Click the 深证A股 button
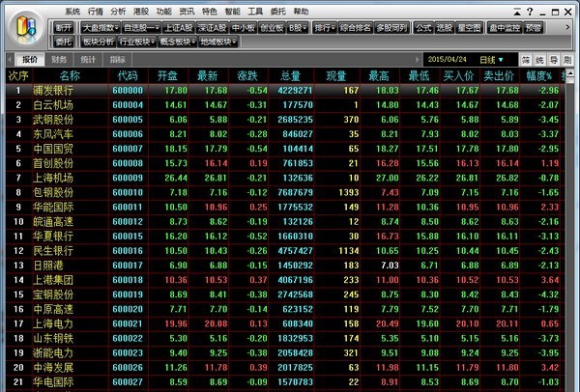Viewport: 580px width, 392px height. 213,28
